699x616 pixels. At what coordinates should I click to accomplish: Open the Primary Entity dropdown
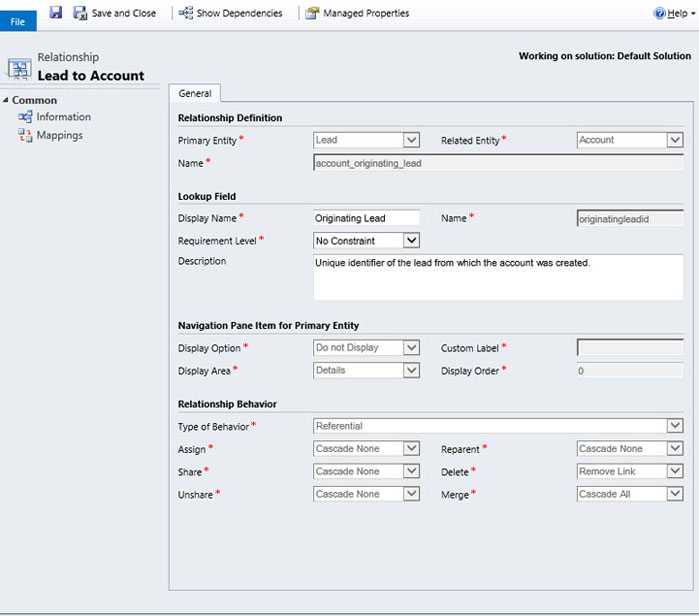coord(411,140)
